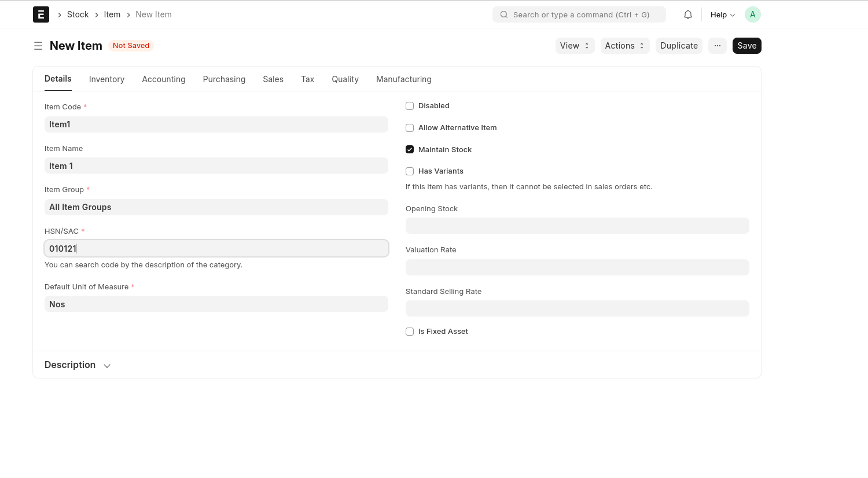Click the Opening Stock input field
Viewport: 868px width, 478px height.
point(577,226)
